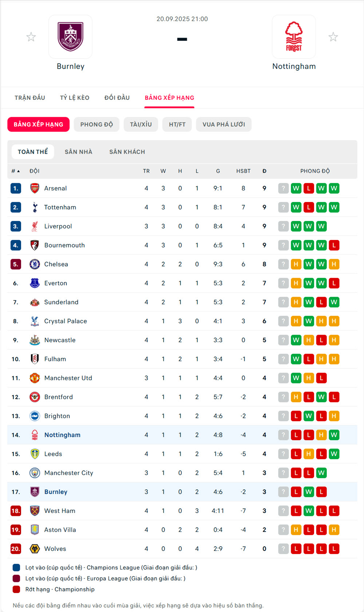
Task: Favorite Nottingham with the star toggle
Action: (333, 37)
